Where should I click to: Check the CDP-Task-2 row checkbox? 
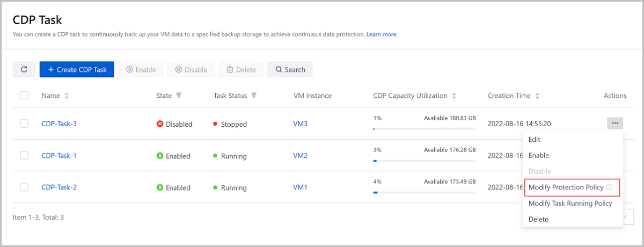point(24,187)
